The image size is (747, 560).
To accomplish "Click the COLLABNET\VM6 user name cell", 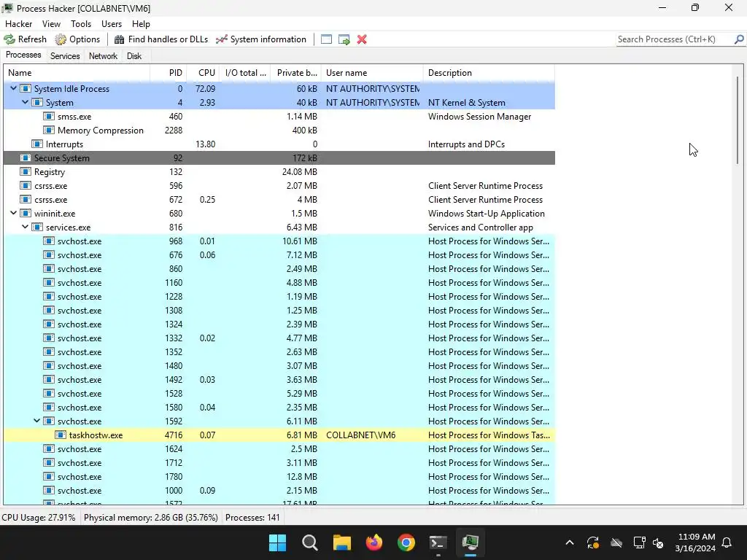I will tap(360, 435).
